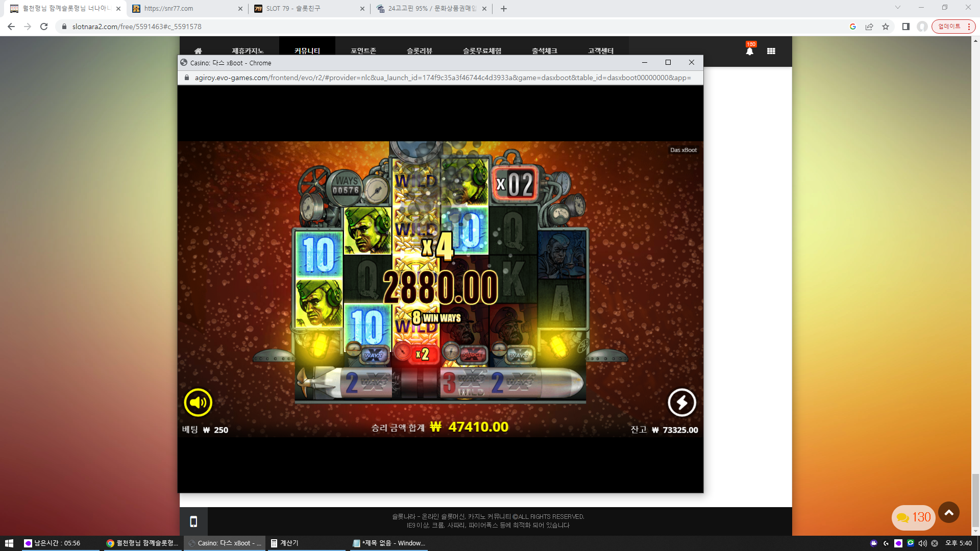Switch to the 월천형님 Chrome taskbar window
Screen dimensions: 980x551
point(142,543)
